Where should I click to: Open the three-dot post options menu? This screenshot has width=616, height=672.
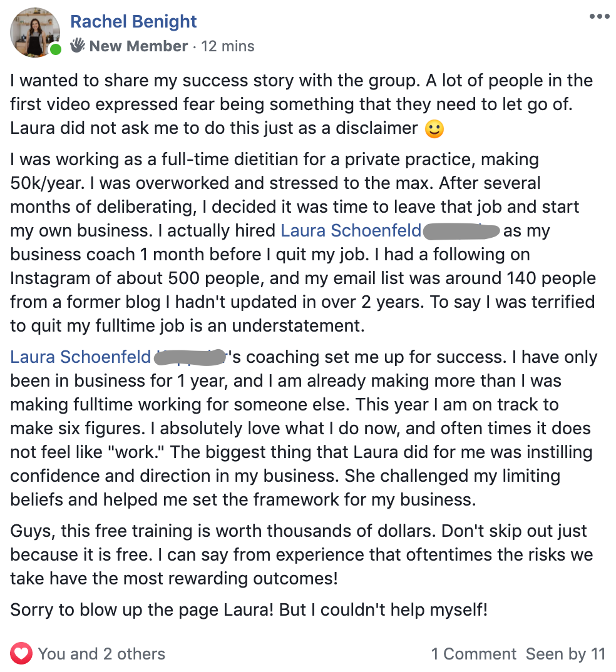[x=599, y=16]
